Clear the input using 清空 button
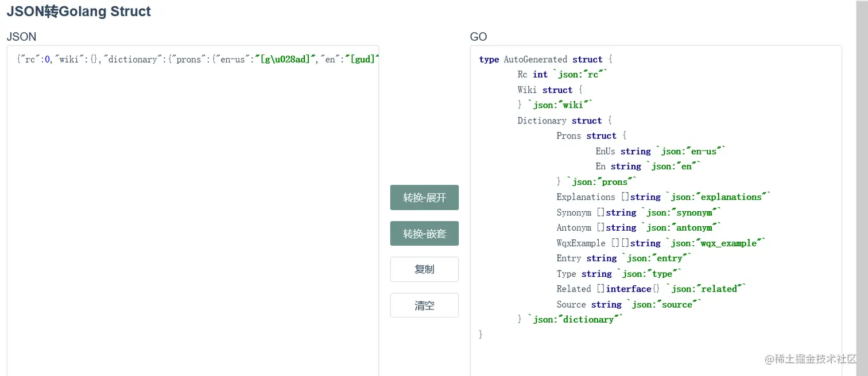Image resolution: width=868 pixels, height=376 pixels. tap(424, 305)
